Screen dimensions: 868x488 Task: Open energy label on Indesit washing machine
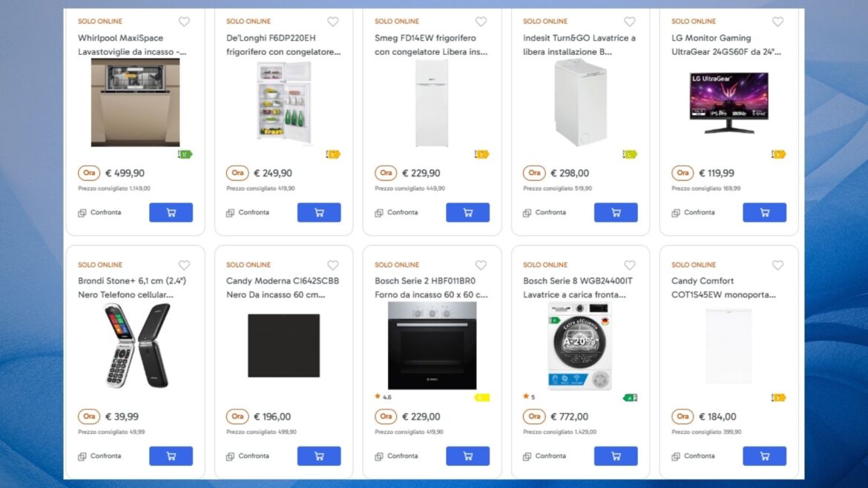[x=630, y=154]
